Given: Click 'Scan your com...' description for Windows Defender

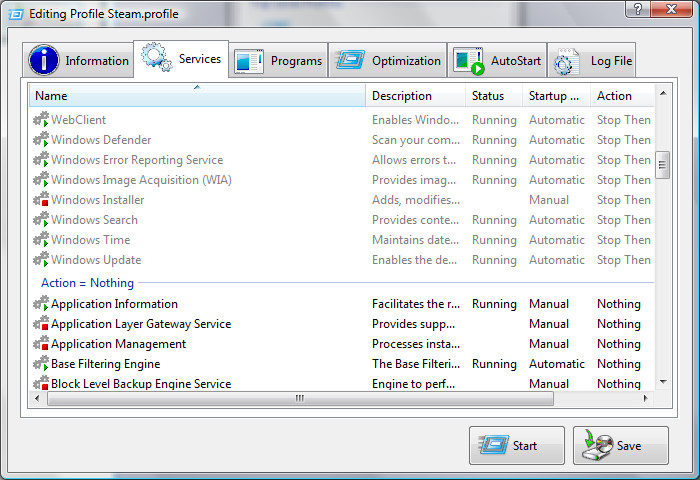Looking at the screenshot, I should 416,140.
